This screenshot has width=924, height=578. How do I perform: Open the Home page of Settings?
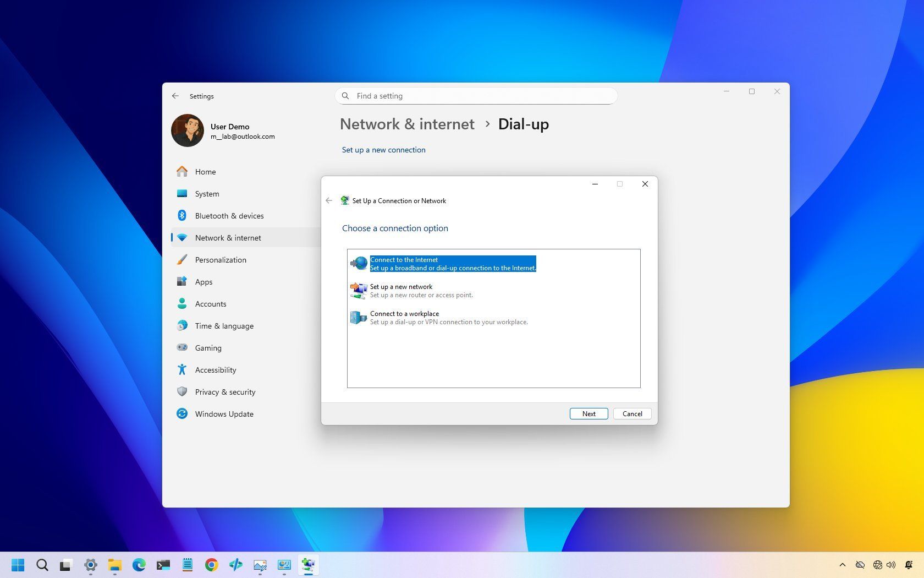[x=205, y=171]
